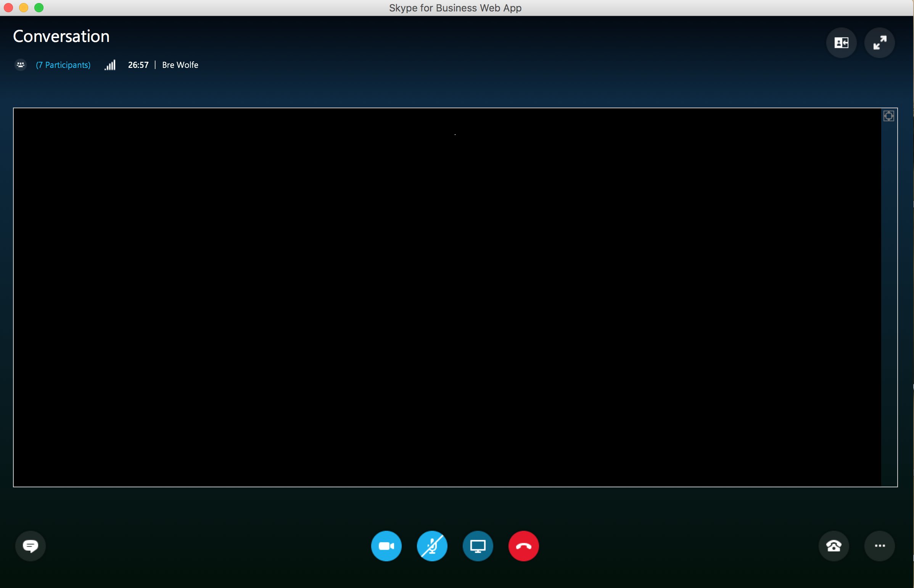Click the 26:57 call timer
This screenshot has width=914, height=588.
[138, 65]
